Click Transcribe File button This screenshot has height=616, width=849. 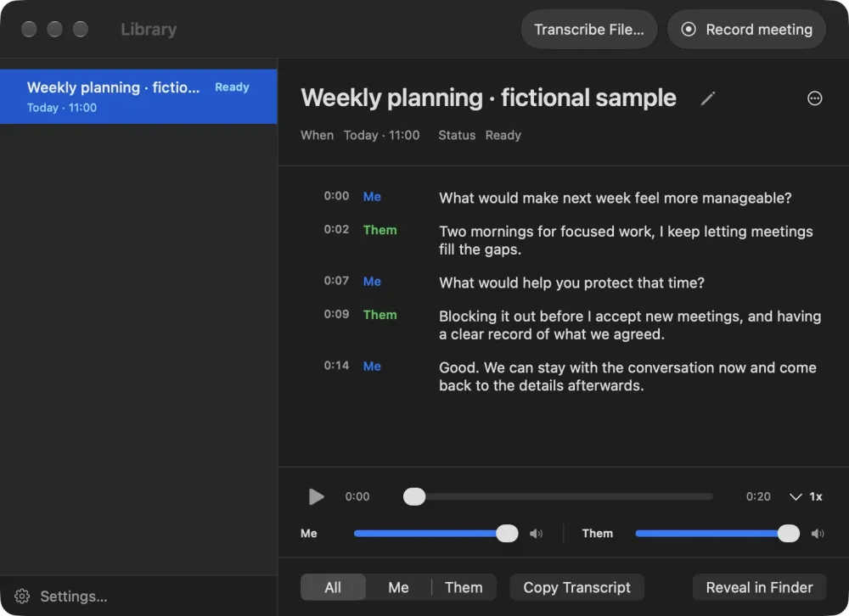click(589, 29)
